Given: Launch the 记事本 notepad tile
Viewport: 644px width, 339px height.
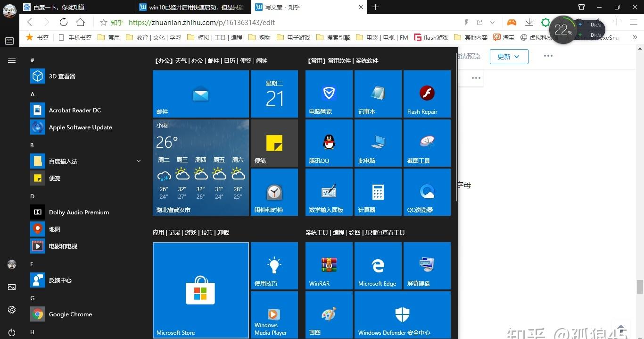Looking at the screenshot, I should (x=378, y=94).
